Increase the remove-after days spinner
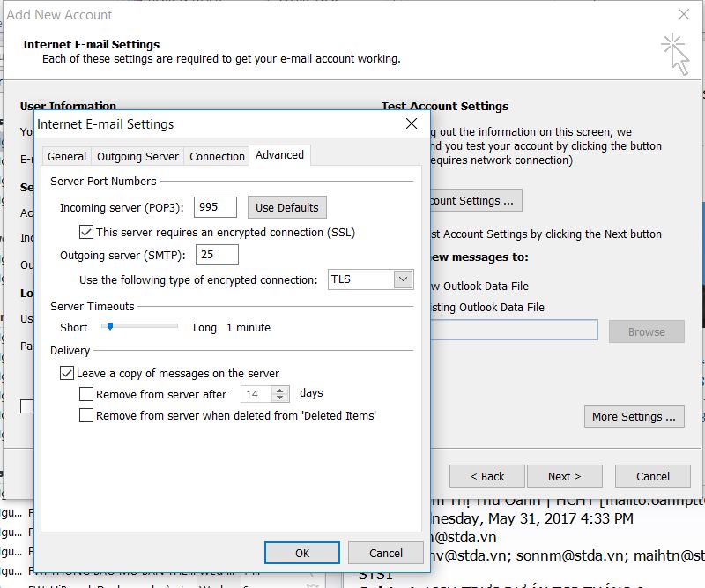Image resolution: width=705 pixels, height=588 pixels. pos(279,391)
